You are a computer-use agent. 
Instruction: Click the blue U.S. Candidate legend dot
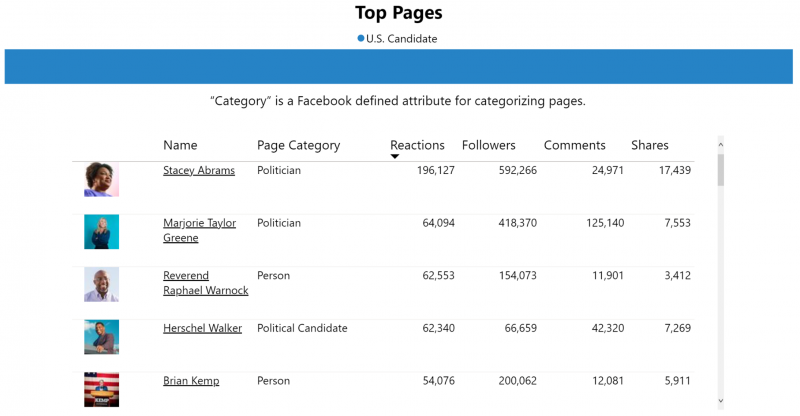(361, 38)
